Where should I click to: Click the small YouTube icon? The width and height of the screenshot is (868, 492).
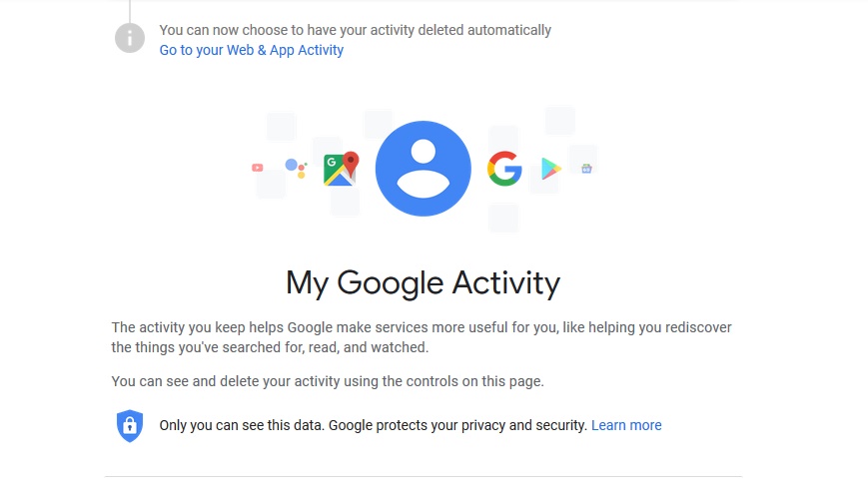258,168
